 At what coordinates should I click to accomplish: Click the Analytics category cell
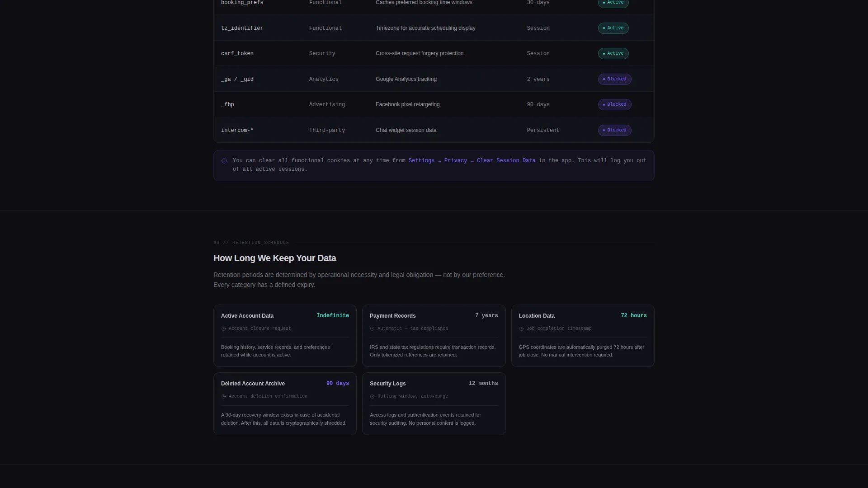coord(324,79)
